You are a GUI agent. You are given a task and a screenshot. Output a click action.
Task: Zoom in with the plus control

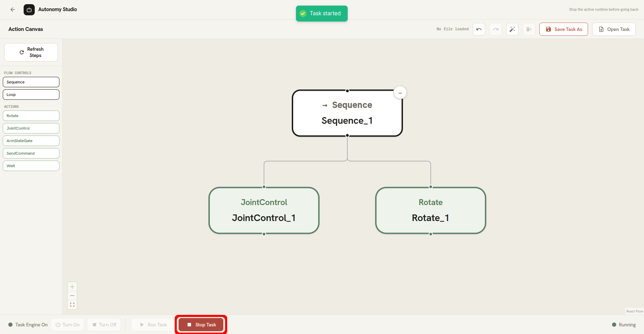(72, 287)
